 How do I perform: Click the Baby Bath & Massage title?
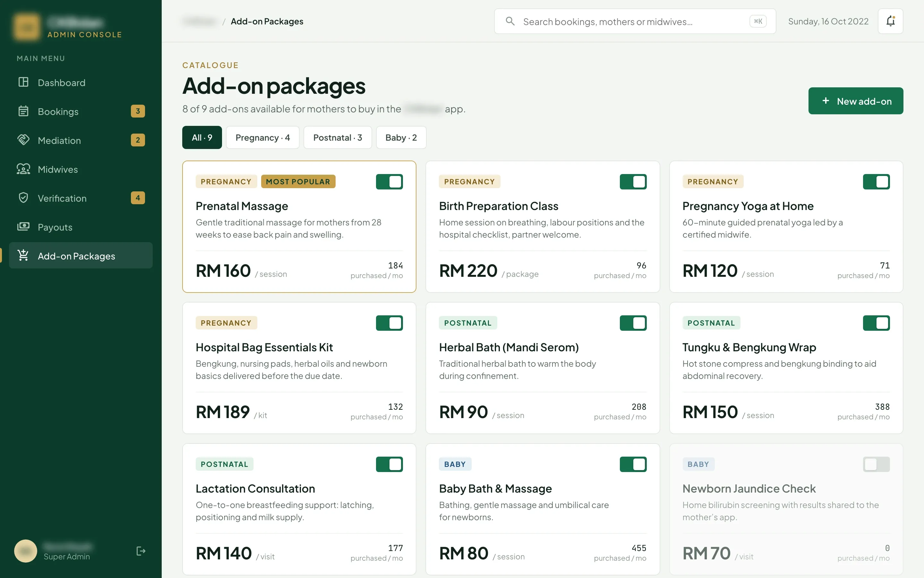pyautogui.click(x=495, y=488)
